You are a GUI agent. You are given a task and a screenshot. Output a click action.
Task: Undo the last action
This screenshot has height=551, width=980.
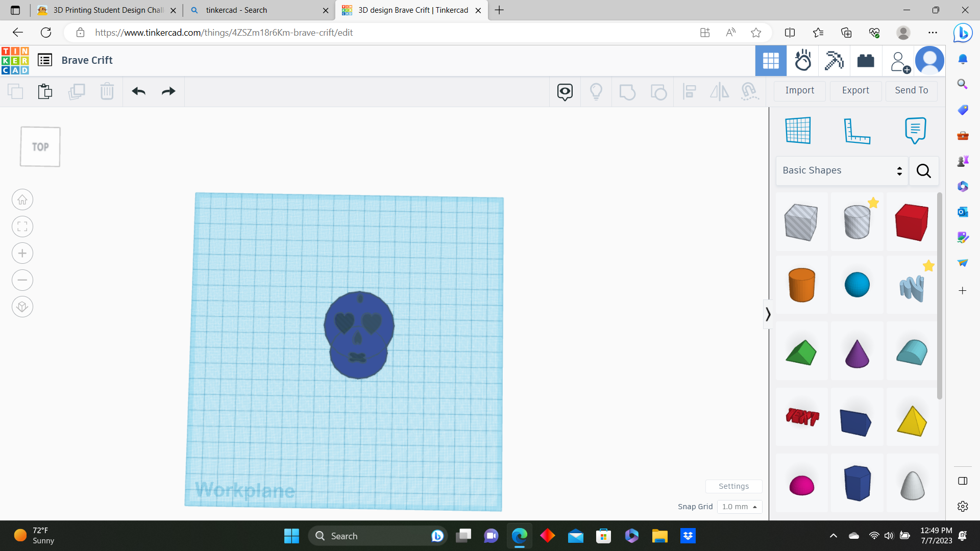click(x=138, y=91)
